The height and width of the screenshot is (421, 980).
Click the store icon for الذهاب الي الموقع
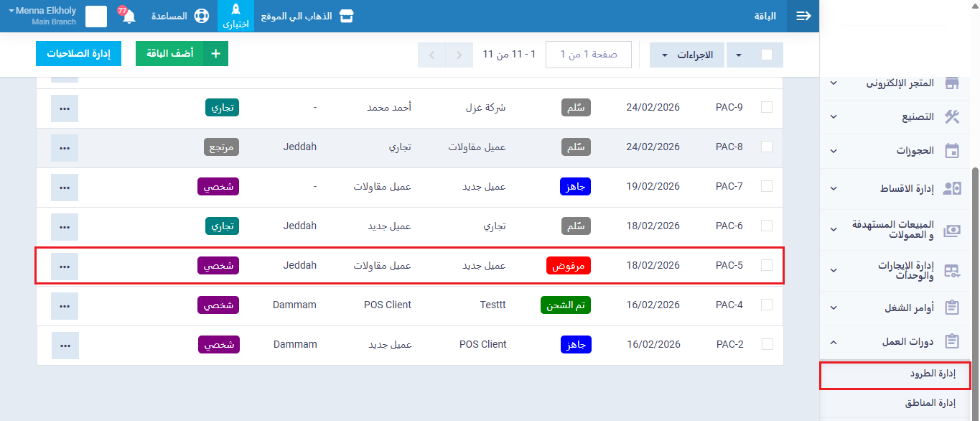[x=347, y=16]
